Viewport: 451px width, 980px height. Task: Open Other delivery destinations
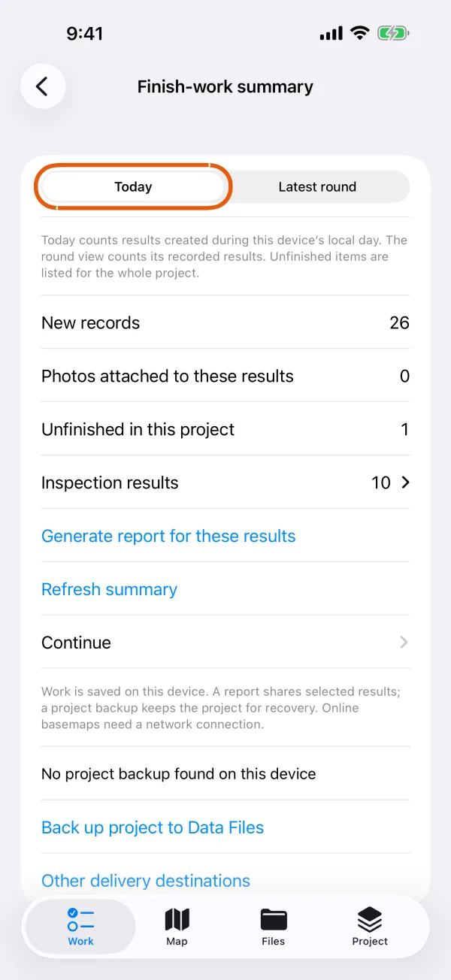click(146, 881)
